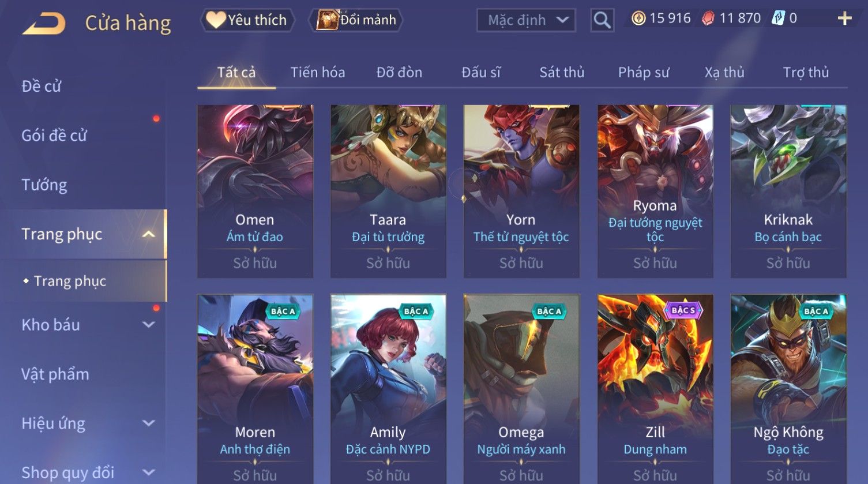Switch to the Sát thủ tab
Viewport: 868px width, 484px height.
[x=562, y=72]
